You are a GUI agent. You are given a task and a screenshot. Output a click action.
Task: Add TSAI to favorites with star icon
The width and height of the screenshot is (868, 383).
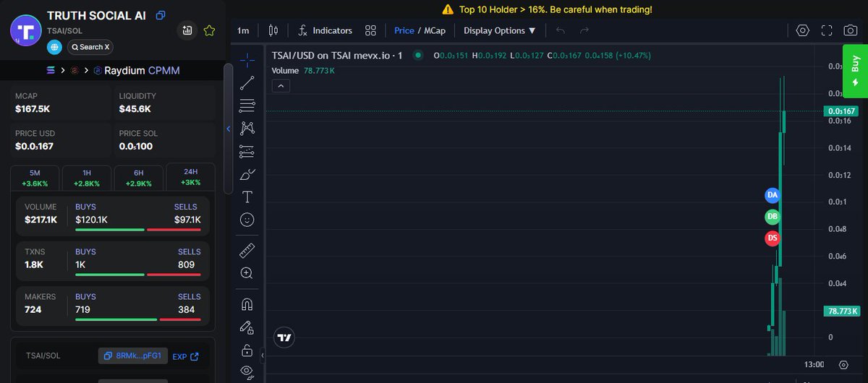(x=209, y=30)
